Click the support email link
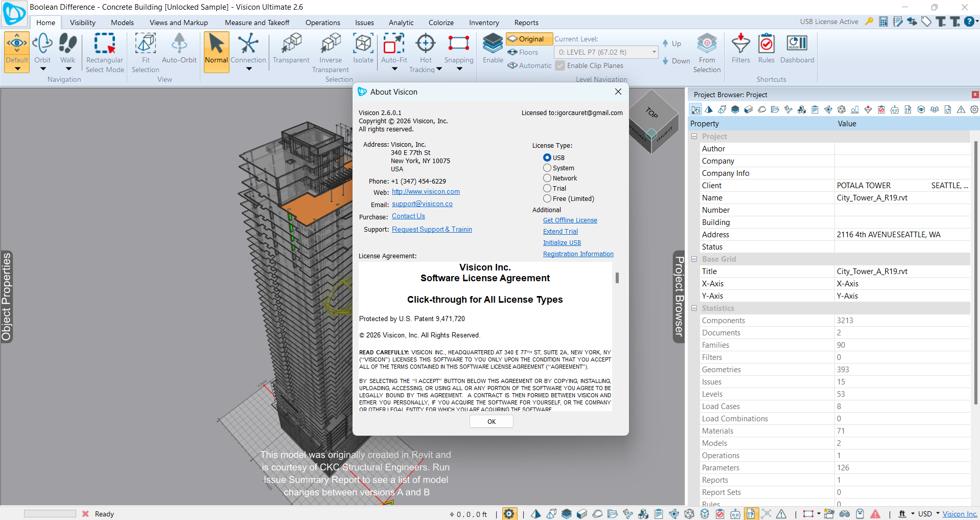The height and width of the screenshot is (520, 980). (x=422, y=204)
